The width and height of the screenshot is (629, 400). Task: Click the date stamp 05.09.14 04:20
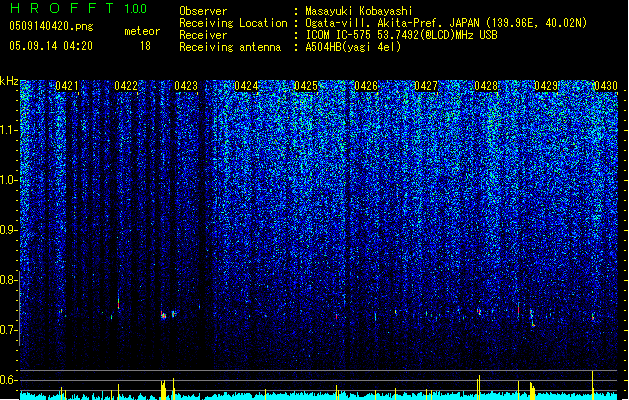click(51, 46)
